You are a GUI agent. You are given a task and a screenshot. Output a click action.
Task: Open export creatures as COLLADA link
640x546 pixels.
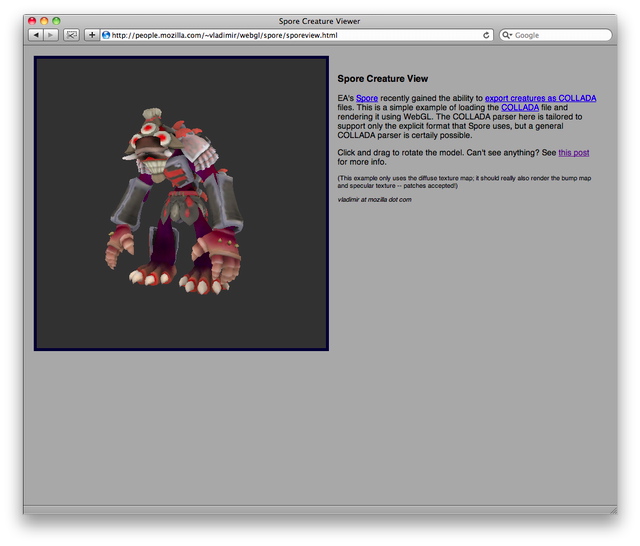pos(540,98)
